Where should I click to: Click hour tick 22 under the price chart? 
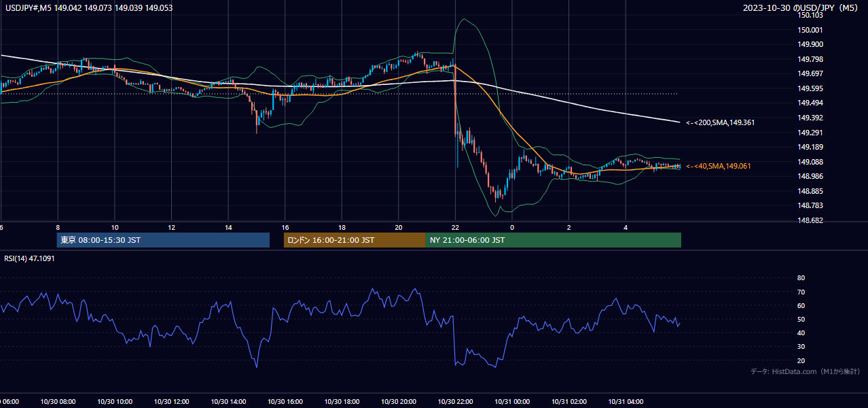(455, 228)
